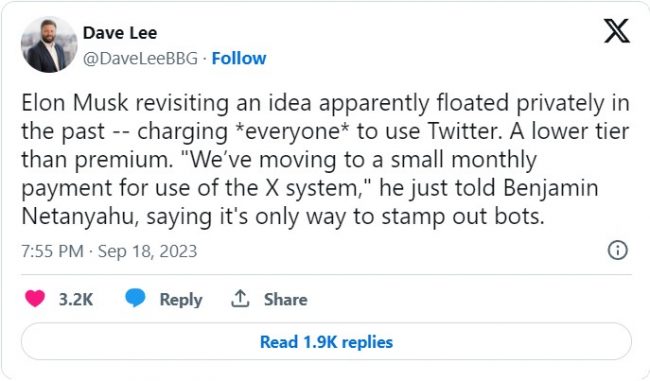Click "Netanyahu" in the tweet's last line

(80, 217)
